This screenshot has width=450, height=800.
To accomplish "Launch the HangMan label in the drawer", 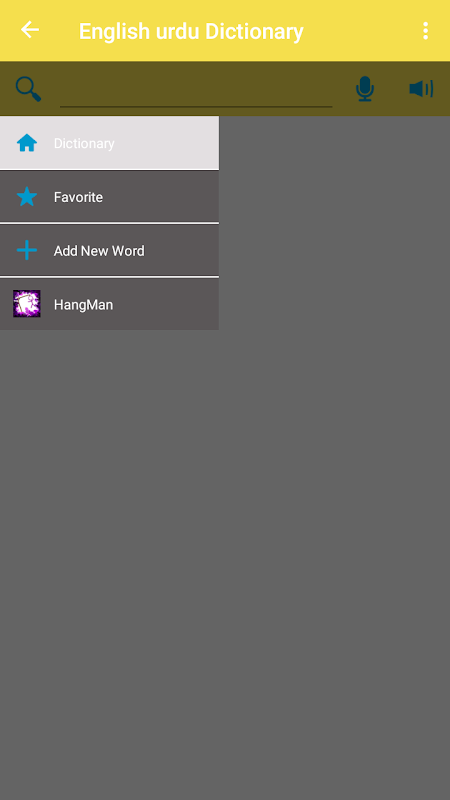I will point(83,305).
